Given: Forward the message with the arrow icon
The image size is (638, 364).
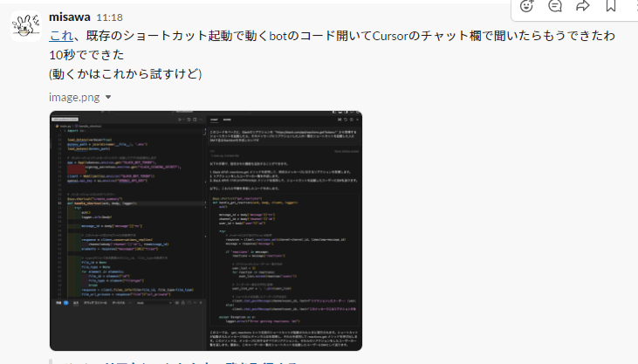Looking at the screenshot, I should coord(583,6).
